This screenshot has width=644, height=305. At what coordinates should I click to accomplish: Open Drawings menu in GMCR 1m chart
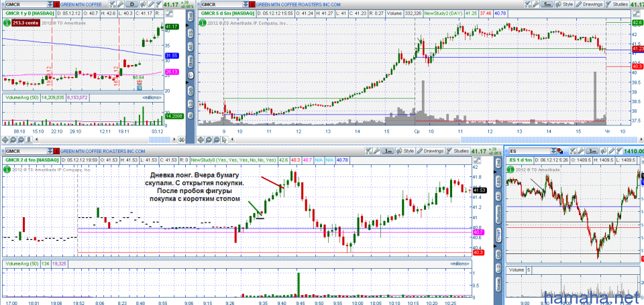click(x=429, y=151)
